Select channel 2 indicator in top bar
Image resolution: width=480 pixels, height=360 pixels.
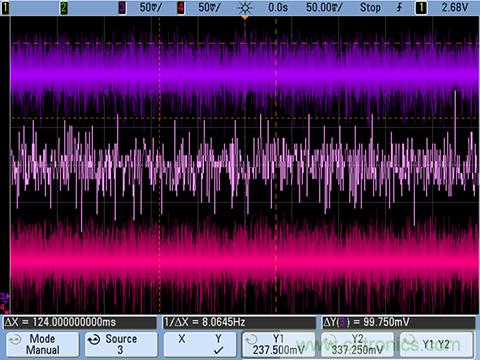pos(63,7)
